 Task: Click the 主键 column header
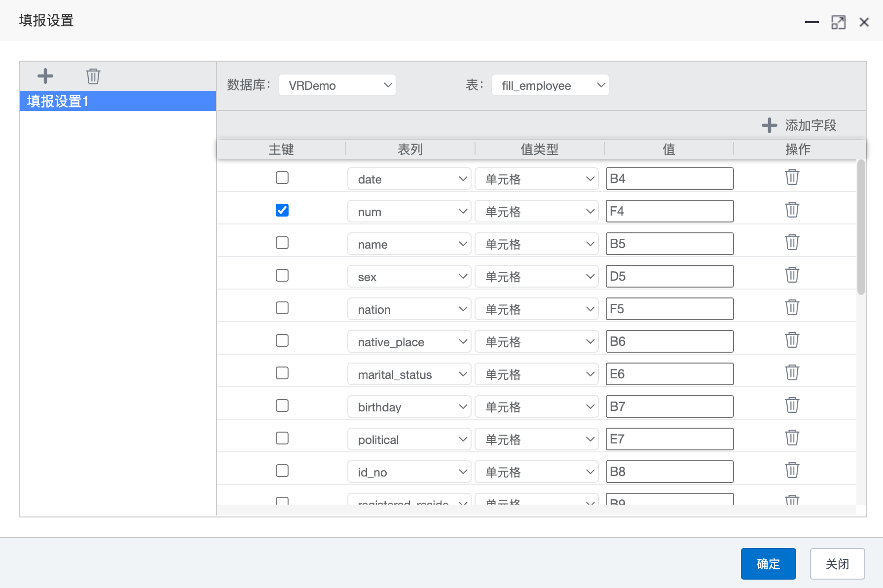281,149
